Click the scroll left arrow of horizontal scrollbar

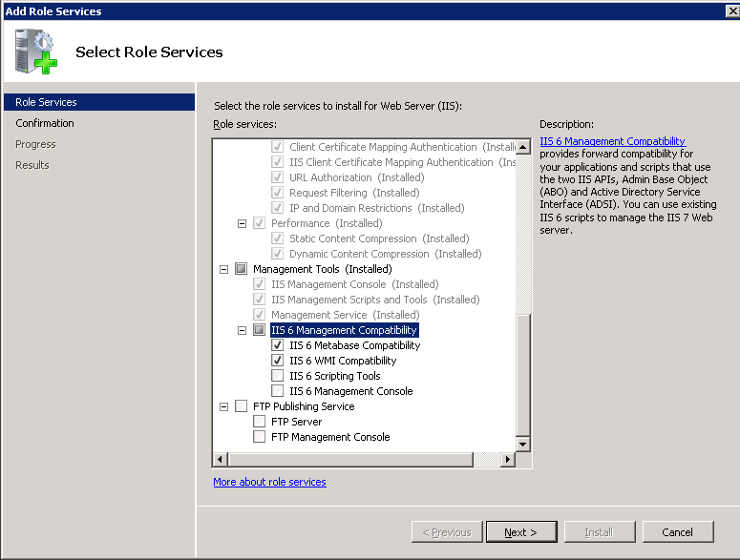coord(221,459)
